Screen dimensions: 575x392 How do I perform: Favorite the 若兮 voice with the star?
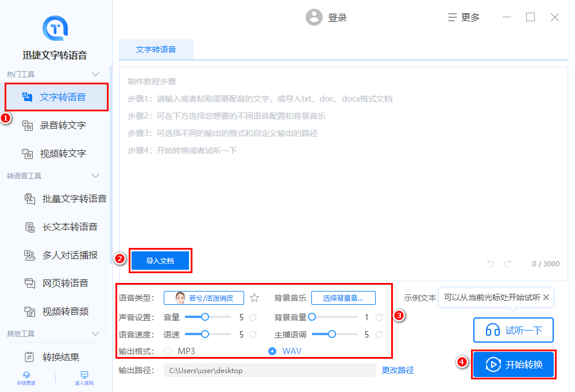click(x=254, y=297)
